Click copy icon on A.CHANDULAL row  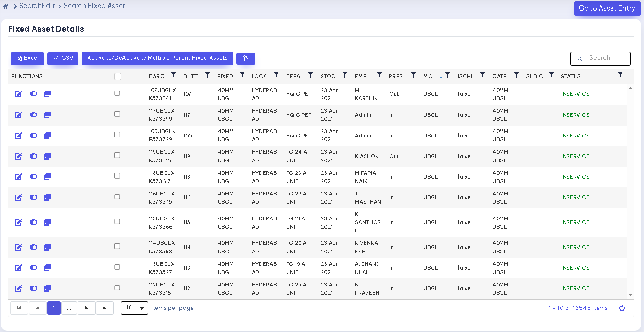tap(47, 268)
